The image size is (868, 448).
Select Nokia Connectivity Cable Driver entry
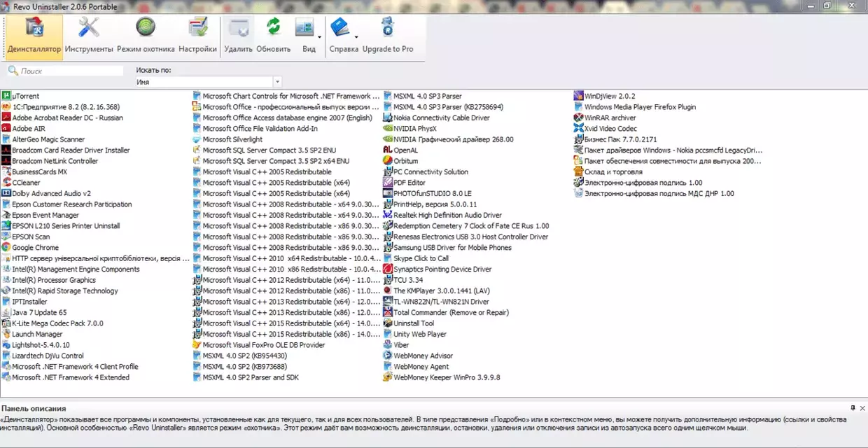click(x=437, y=118)
